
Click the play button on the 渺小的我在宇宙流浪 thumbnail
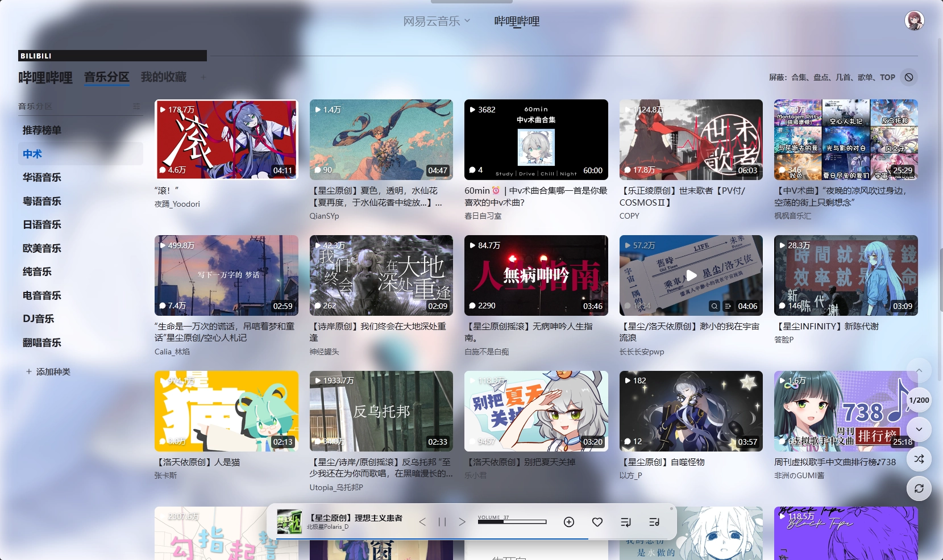click(691, 275)
